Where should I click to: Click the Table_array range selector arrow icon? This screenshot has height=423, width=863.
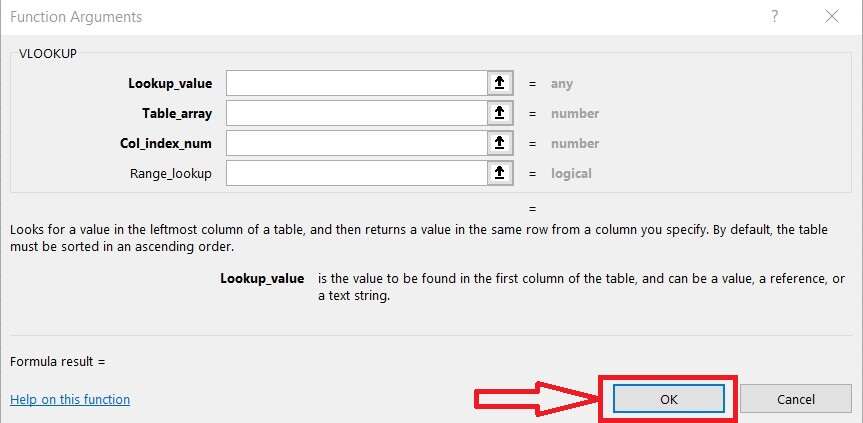coord(499,114)
